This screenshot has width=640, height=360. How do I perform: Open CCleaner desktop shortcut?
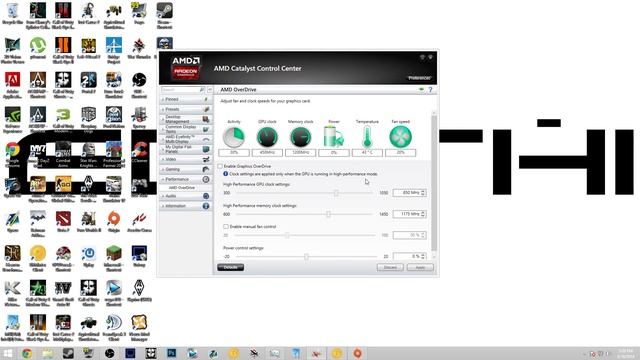[x=139, y=152]
